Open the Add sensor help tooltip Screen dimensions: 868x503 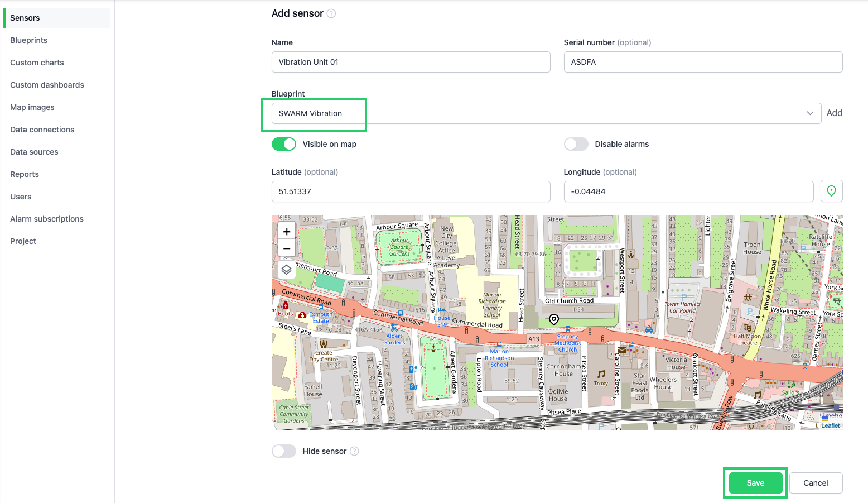tap(331, 13)
